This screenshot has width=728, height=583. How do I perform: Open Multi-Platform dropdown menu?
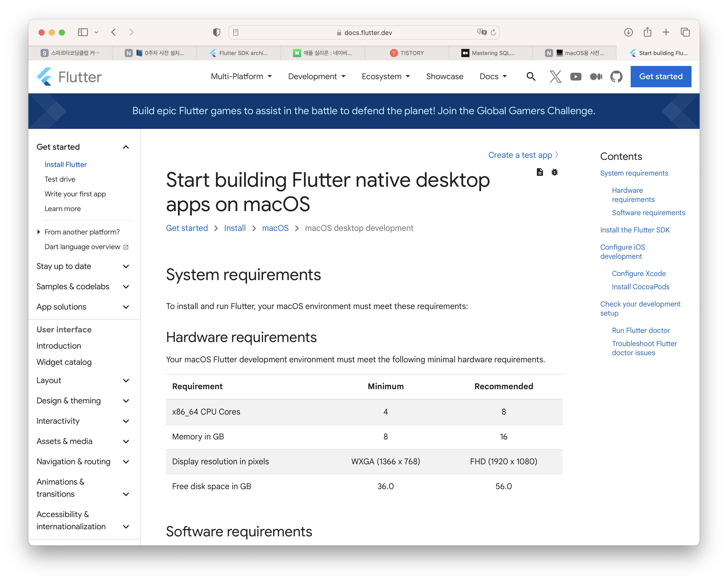coord(241,76)
